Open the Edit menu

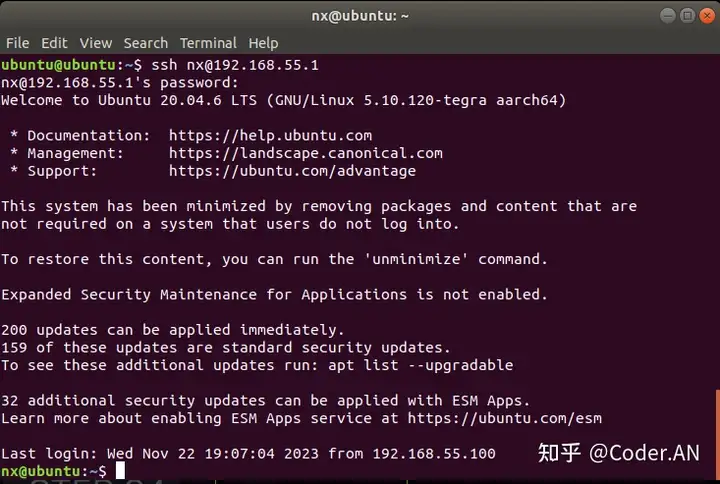54,43
